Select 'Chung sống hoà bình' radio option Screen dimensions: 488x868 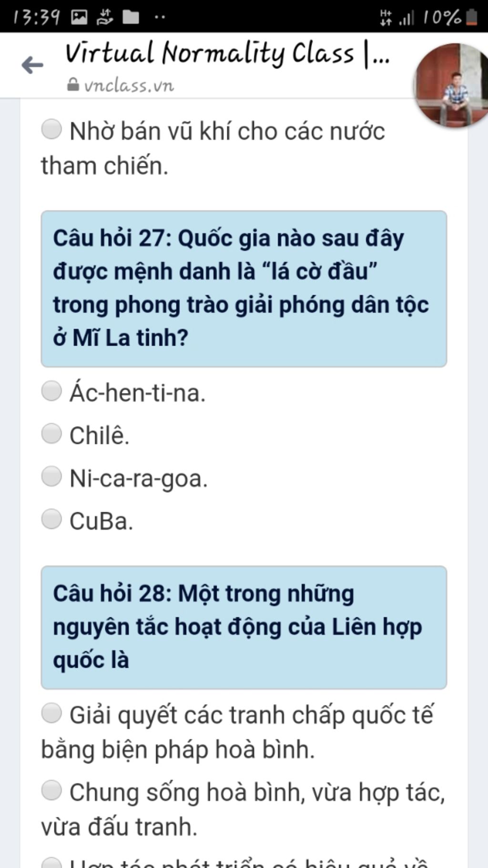[x=51, y=790]
